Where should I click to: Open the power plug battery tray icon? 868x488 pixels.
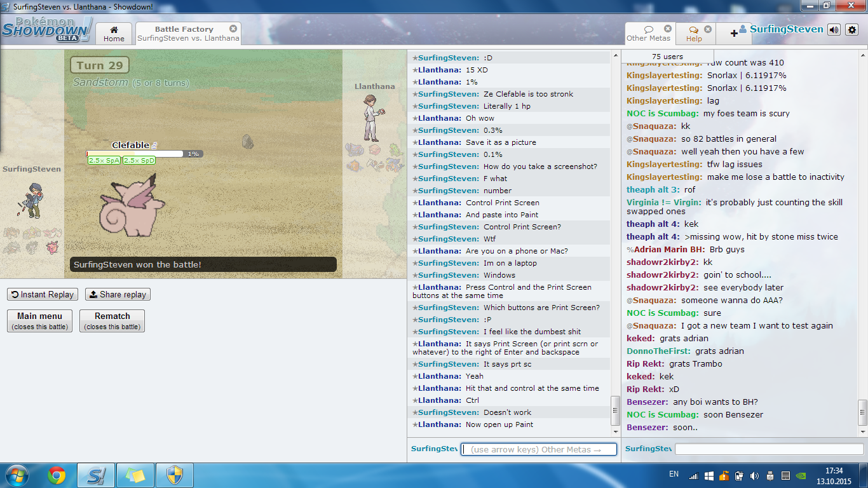tap(739, 475)
